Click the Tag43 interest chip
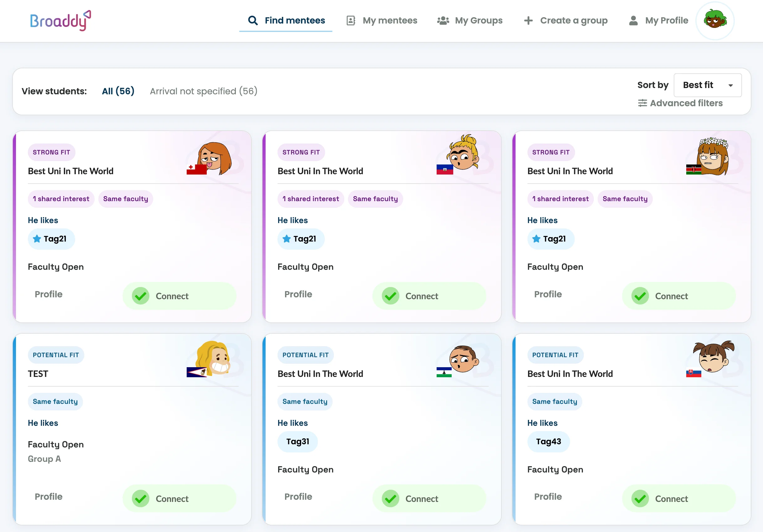763x532 pixels. coord(549,441)
